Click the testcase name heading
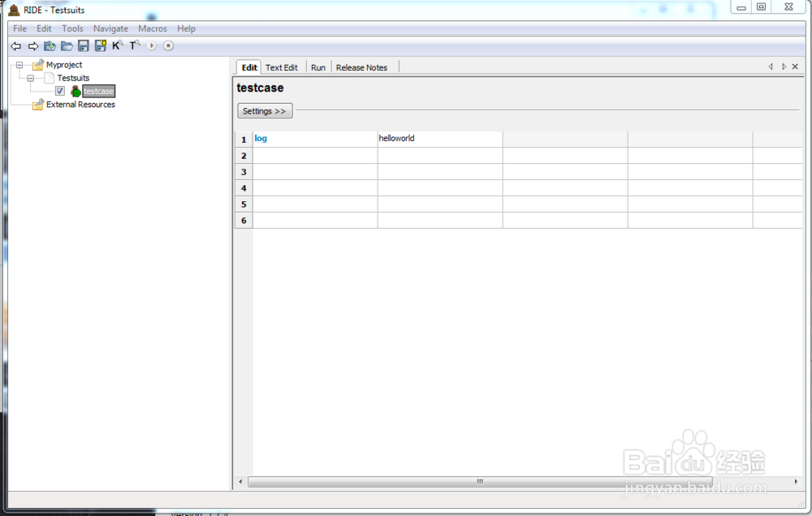Image resolution: width=812 pixels, height=516 pixels. (260, 88)
